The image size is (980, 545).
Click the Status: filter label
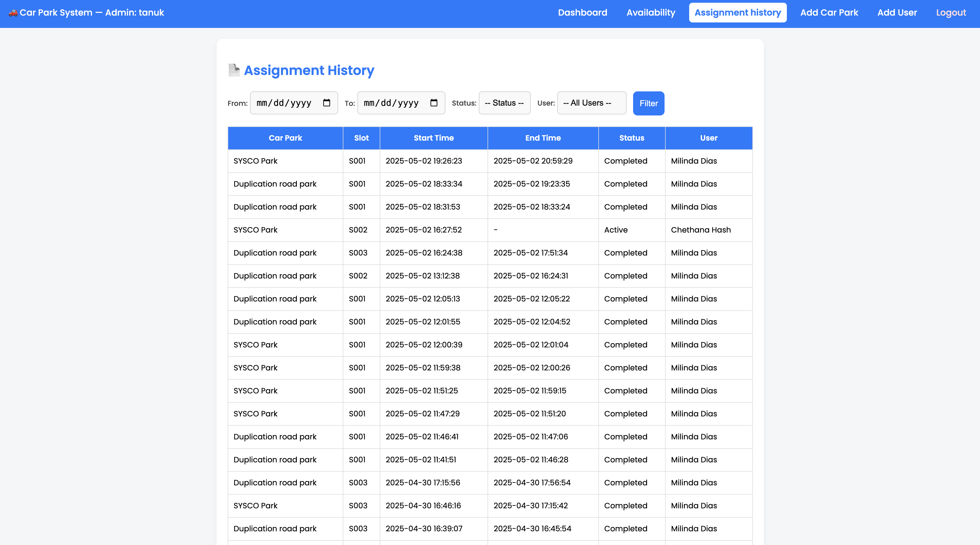point(464,103)
